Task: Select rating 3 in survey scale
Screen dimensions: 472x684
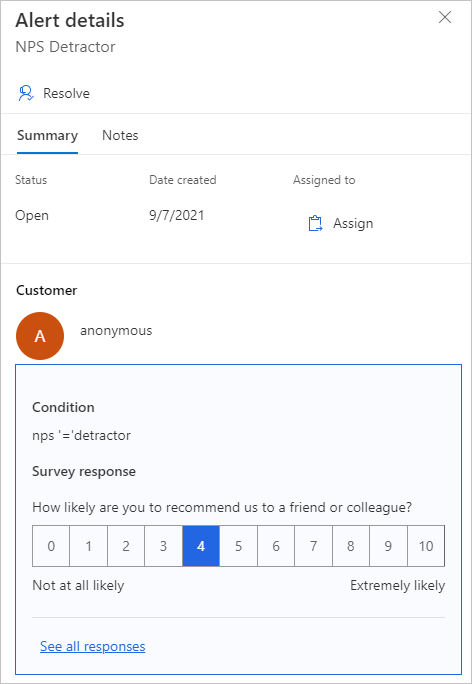Action: 164,546
